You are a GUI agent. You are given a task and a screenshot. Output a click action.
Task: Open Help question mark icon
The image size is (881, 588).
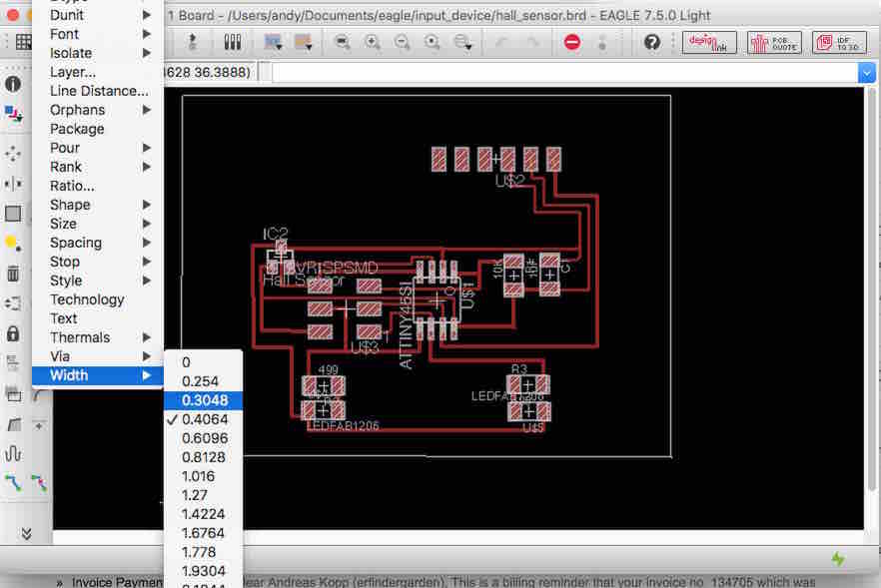point(651,42)
